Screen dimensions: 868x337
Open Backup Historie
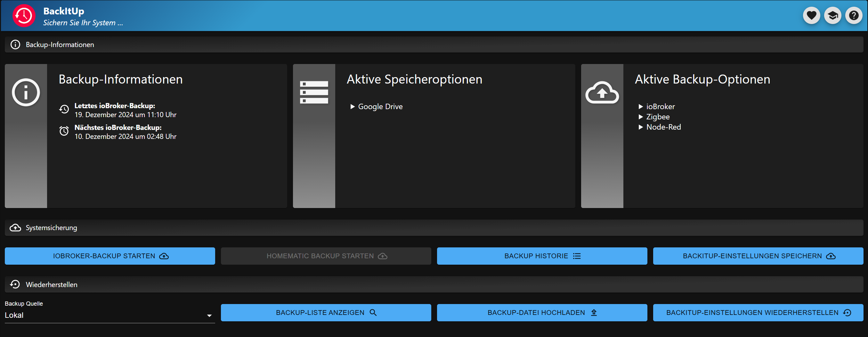tap(542, 256)
